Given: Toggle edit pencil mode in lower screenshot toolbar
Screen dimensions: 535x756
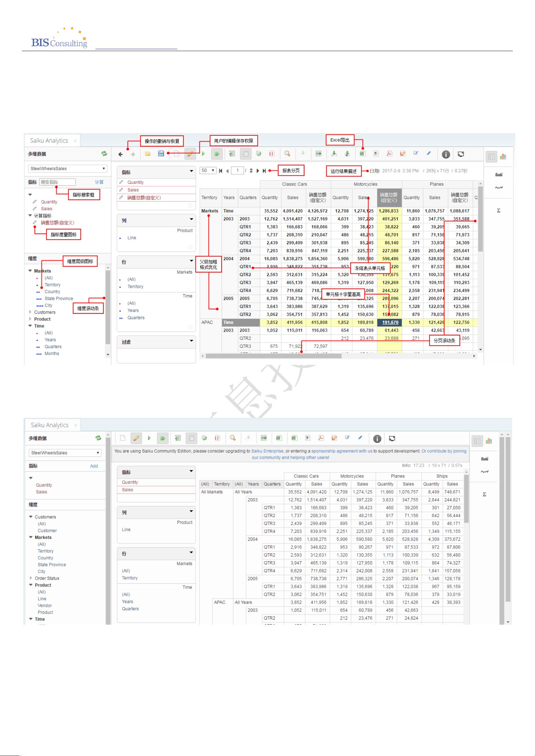Looking at the screenshot, I should (x=136, y=438).
